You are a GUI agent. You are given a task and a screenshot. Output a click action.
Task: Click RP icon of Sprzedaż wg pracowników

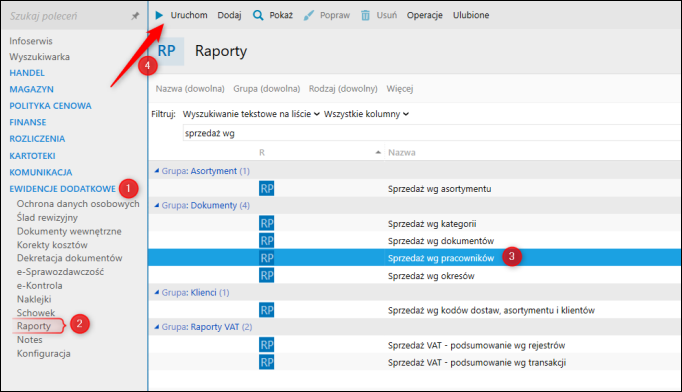click(267, 258)
